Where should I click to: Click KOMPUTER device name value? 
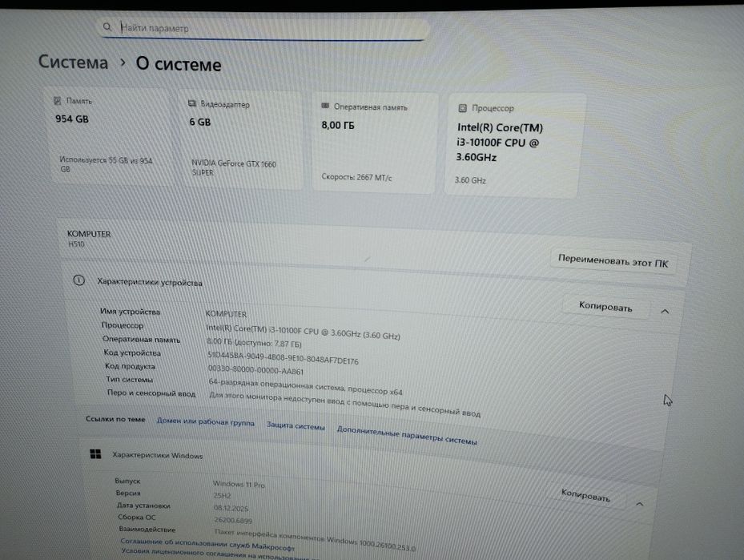[x=226, y=314]
